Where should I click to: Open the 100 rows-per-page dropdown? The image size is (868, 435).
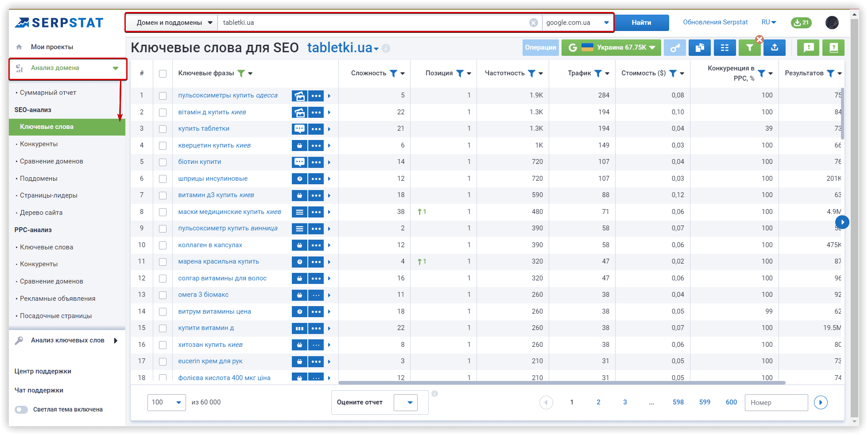point(167,403)
